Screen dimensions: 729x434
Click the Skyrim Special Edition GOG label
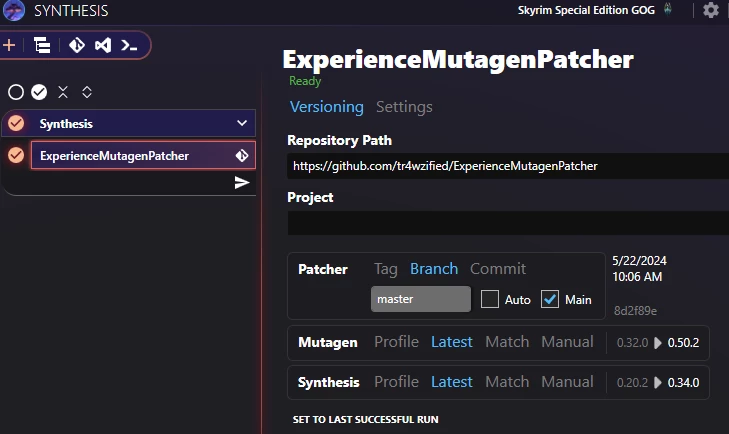(586, 10)
